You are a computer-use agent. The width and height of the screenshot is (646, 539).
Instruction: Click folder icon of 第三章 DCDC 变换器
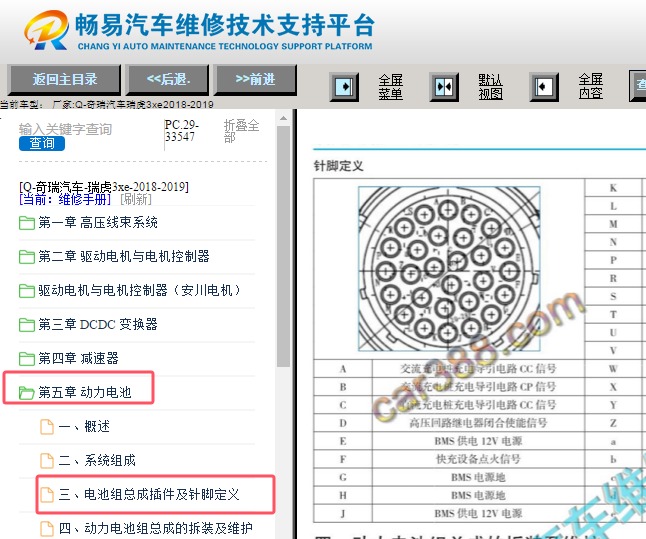[27, 325]
